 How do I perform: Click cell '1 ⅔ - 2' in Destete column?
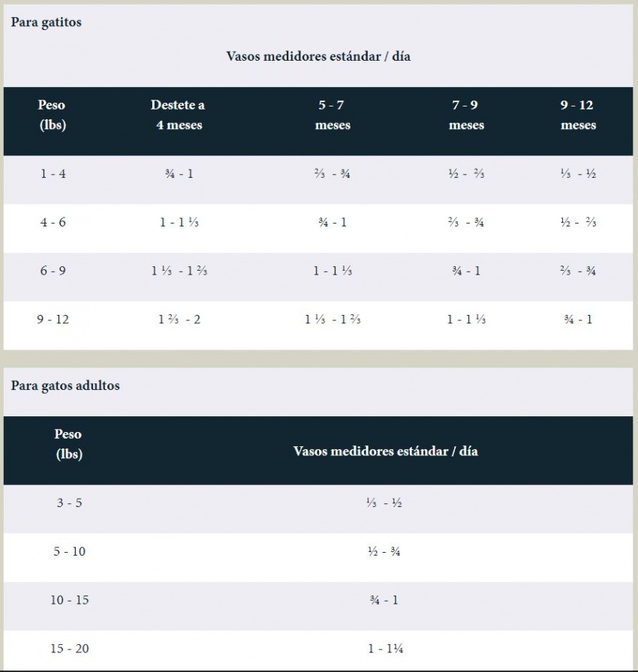click(179, 319)
